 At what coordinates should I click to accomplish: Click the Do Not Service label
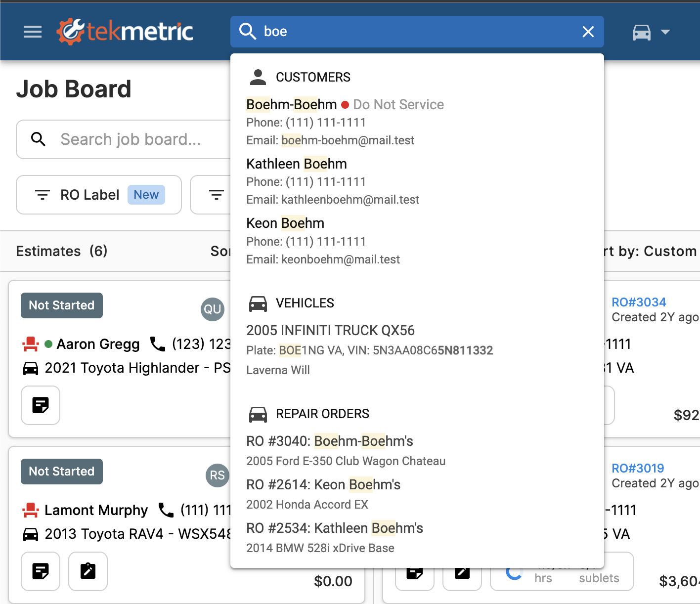[398, 105]
